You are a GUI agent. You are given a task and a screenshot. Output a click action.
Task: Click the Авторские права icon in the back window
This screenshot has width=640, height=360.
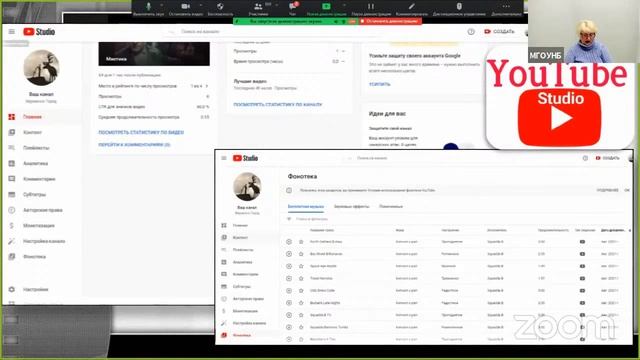coord(11,210)
